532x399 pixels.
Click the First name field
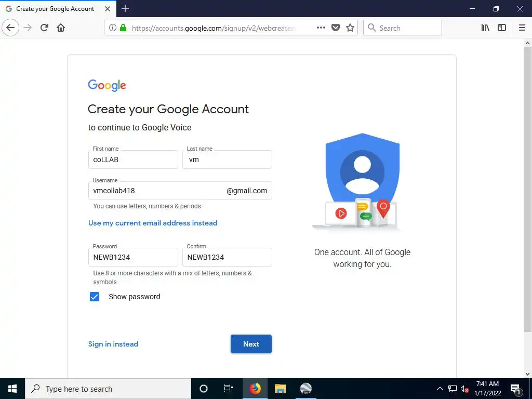coord(133,159)
